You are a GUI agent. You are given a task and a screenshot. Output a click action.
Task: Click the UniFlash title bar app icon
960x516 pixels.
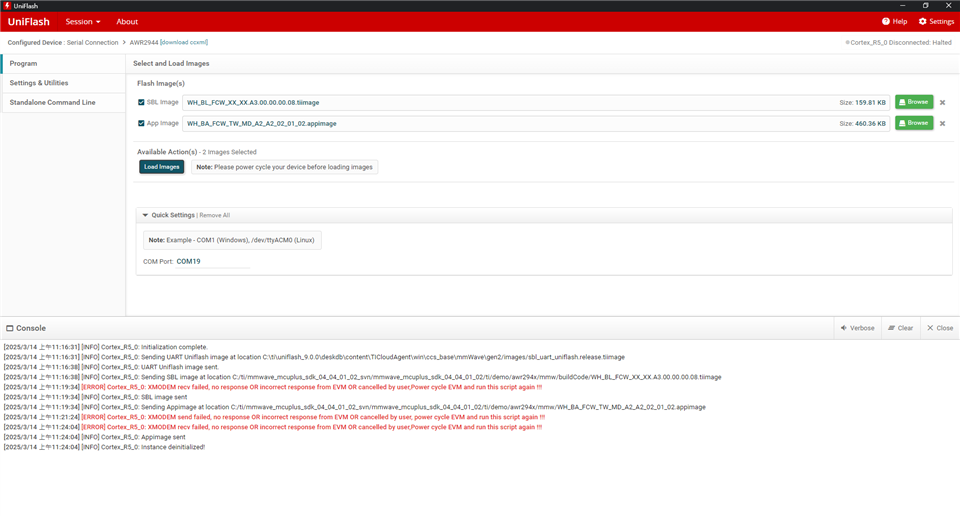7,6
